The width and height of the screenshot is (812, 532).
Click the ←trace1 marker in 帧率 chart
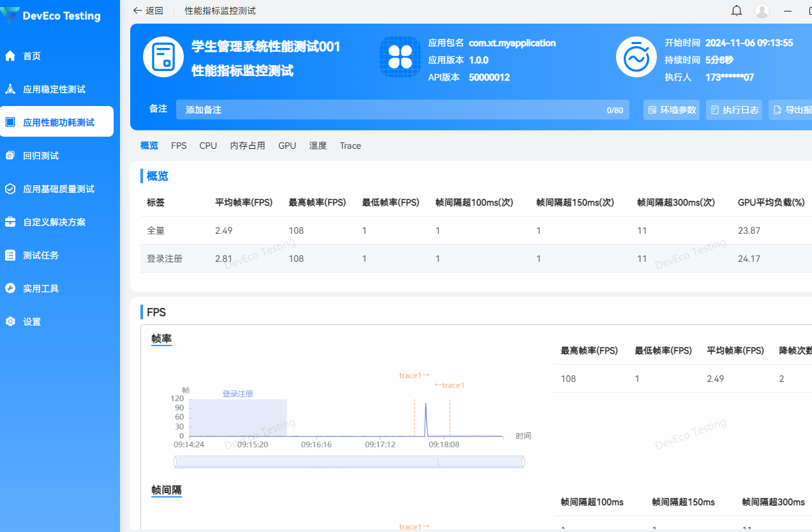click(x=449, y=385)
